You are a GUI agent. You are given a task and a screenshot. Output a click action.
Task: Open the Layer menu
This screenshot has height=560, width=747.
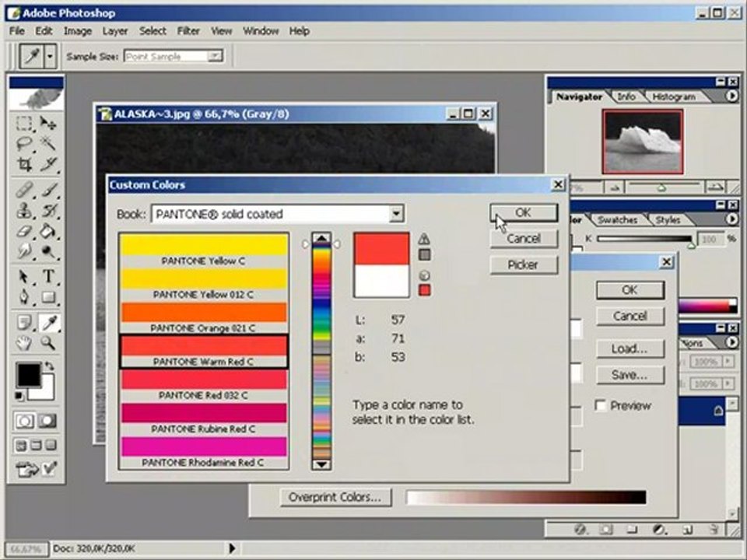click(115, 31)
